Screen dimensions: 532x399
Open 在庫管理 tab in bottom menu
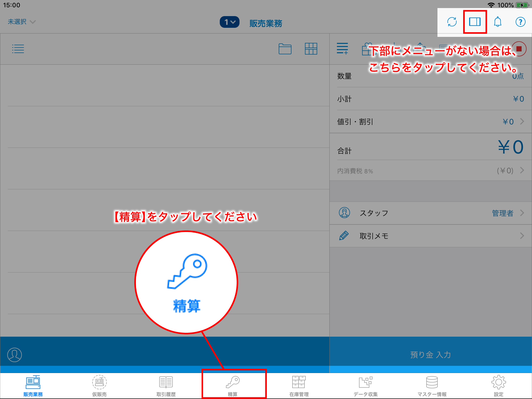click(x=299, y=386)
